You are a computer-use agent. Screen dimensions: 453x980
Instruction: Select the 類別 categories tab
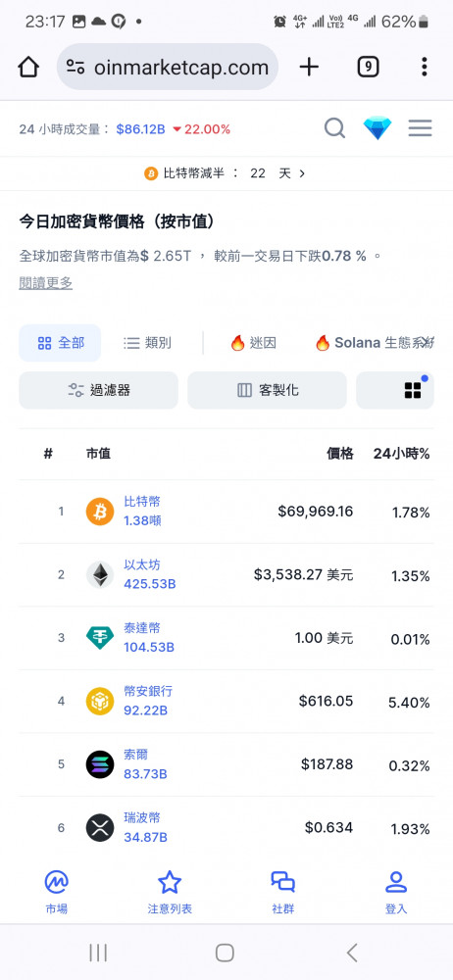coord(147,342)
